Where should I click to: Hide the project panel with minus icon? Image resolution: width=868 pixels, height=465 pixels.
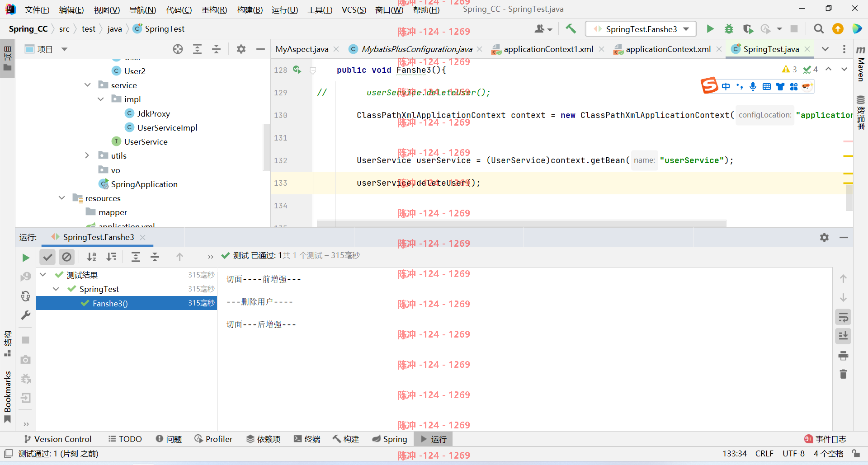click(260, 49)
